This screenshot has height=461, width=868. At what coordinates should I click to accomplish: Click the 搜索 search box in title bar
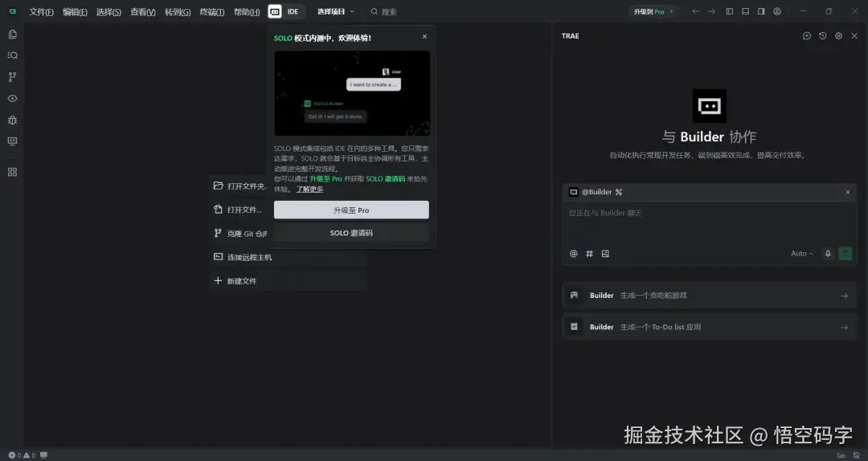384,11
